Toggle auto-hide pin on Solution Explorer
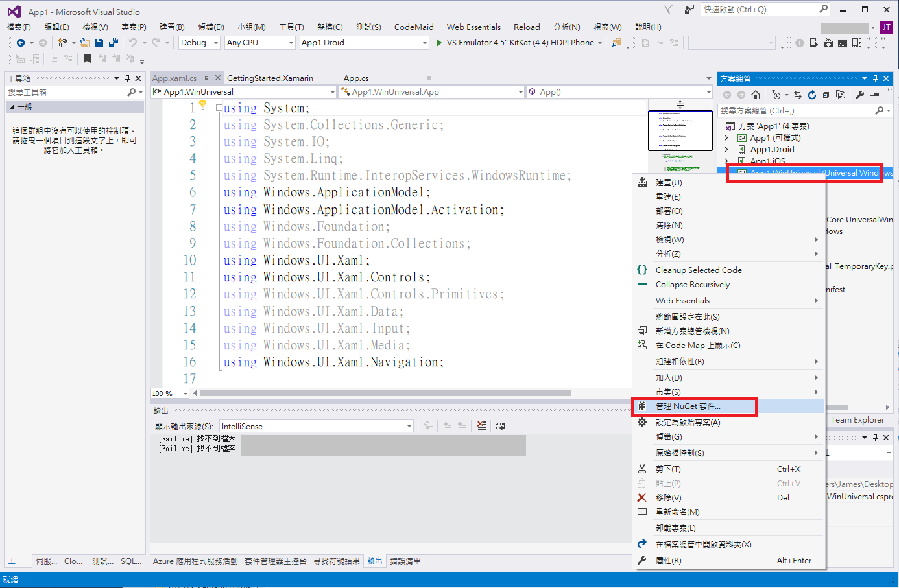Image resolution: width=899 pixels, height=588 pixels. click(x=875, y=78)
